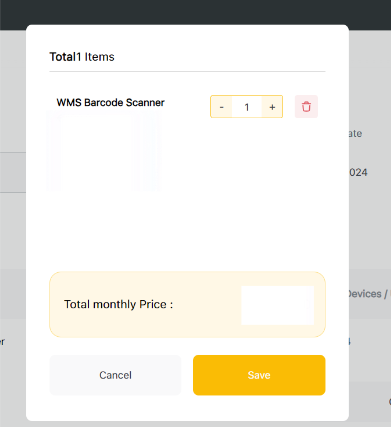The height and width of the screenshot is (427, 391).
Task: Increase quantity with the plus button
Action: (x=272, y=107)
